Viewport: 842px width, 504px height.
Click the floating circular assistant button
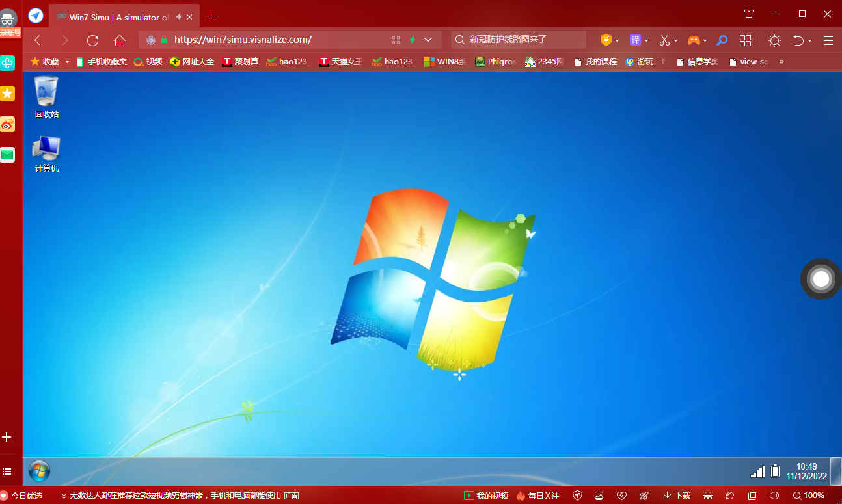click(821, 279)
